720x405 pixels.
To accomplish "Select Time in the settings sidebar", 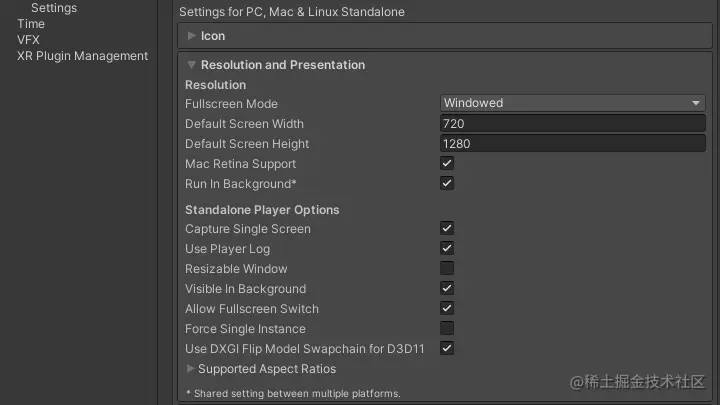I will click(x=31, y=24).
